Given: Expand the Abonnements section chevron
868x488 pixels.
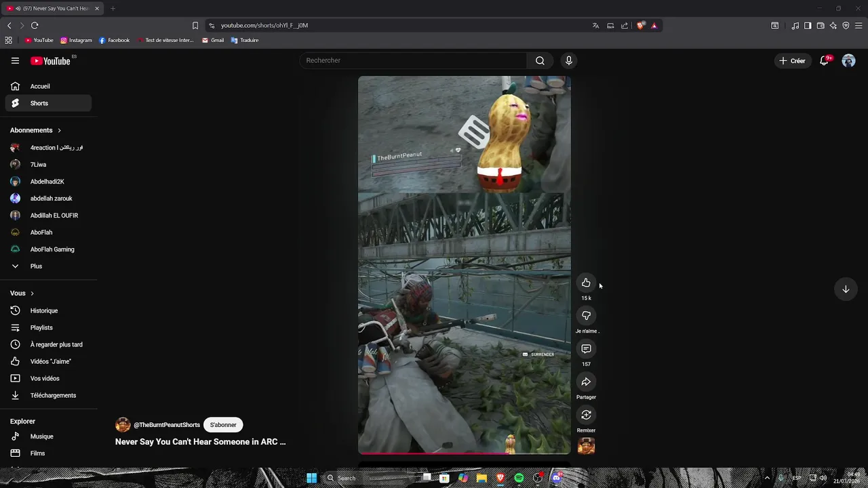Looking at the screenshot, I should pyautogui.click(x=59, y=130).
